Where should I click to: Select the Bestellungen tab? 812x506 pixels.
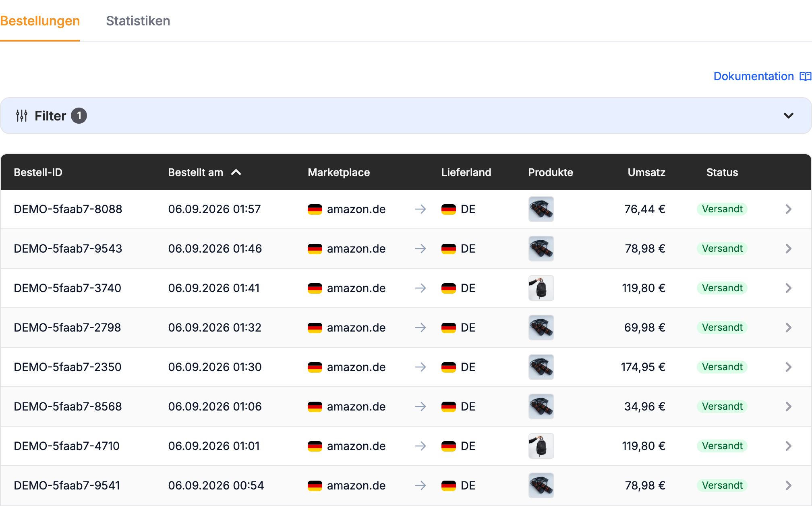coord(40,21)
